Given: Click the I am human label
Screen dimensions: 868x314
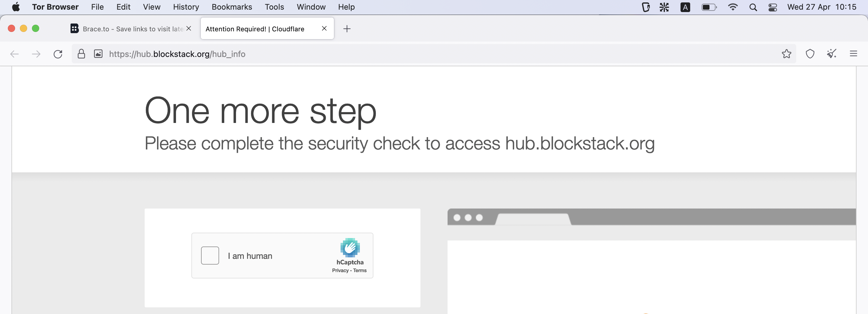Looking at the screenshot, I should (x=250, y=256).
